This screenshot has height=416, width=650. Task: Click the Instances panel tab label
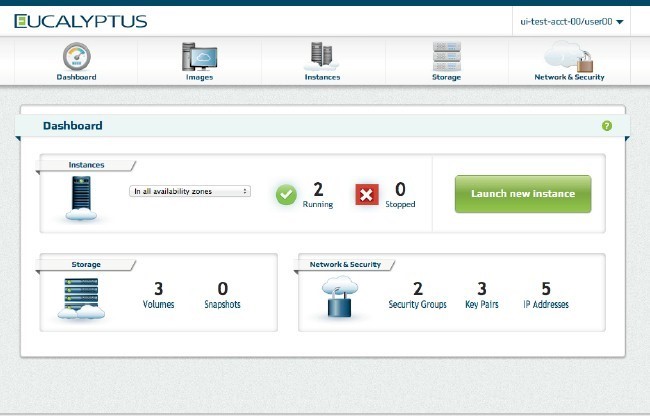pyautogui.click(x=86, y=165)
